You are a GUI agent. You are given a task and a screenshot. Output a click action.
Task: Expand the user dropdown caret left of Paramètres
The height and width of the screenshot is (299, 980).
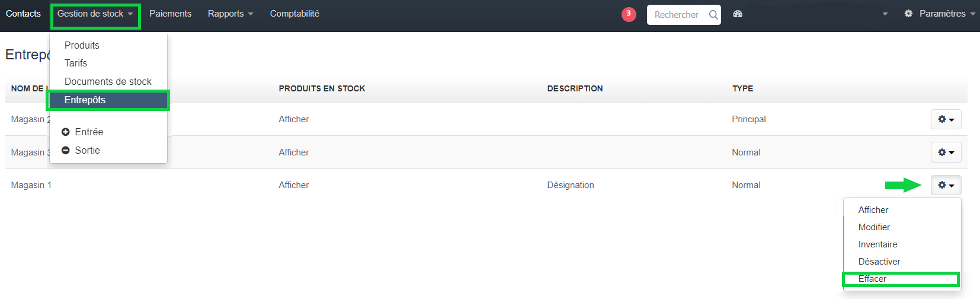(x=885, y=14)
